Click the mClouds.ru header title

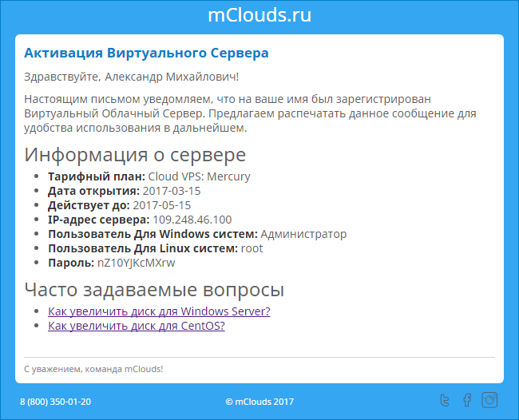(x=259, y=15)
